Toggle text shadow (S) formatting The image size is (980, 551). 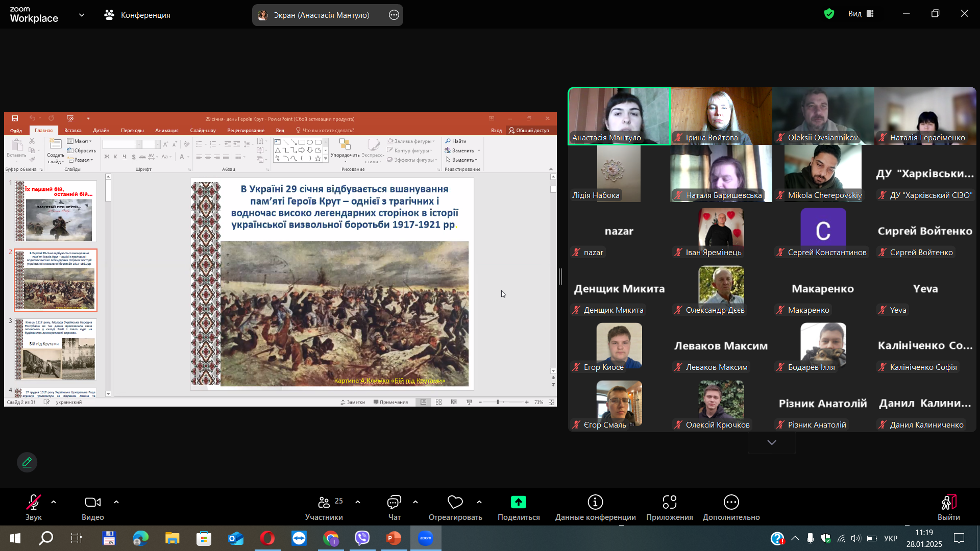[133, 157]
